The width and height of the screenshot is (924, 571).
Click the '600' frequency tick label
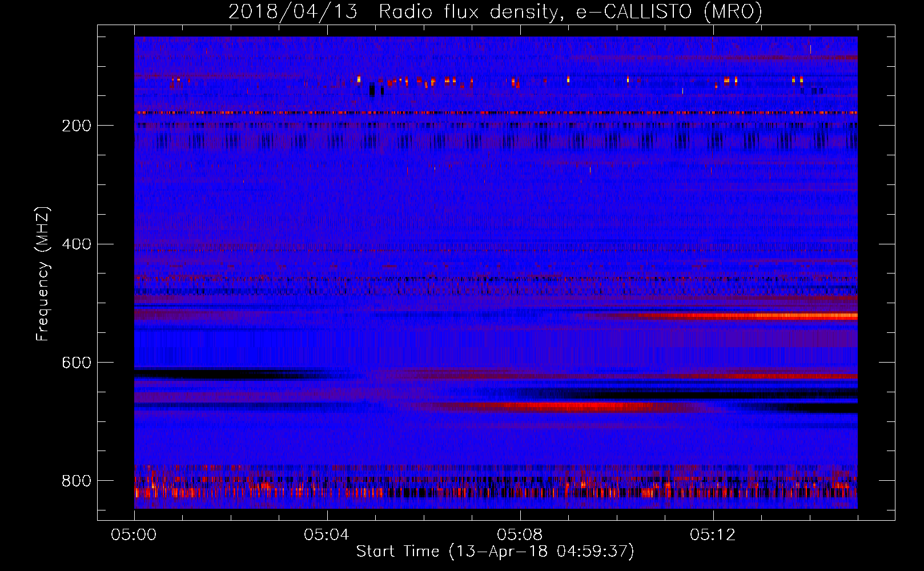(x=77, y=363)
